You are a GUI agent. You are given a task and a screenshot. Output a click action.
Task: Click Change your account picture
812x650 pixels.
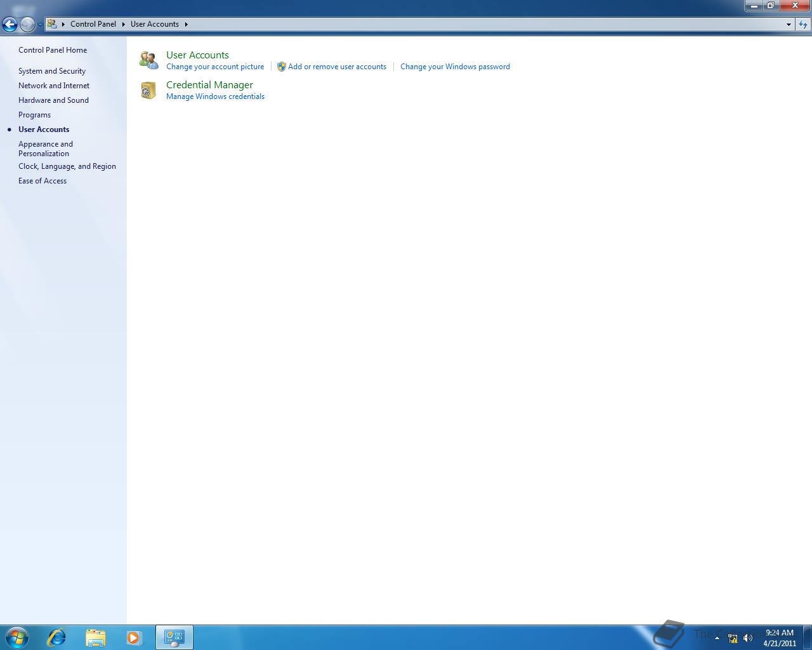(215, 67)
